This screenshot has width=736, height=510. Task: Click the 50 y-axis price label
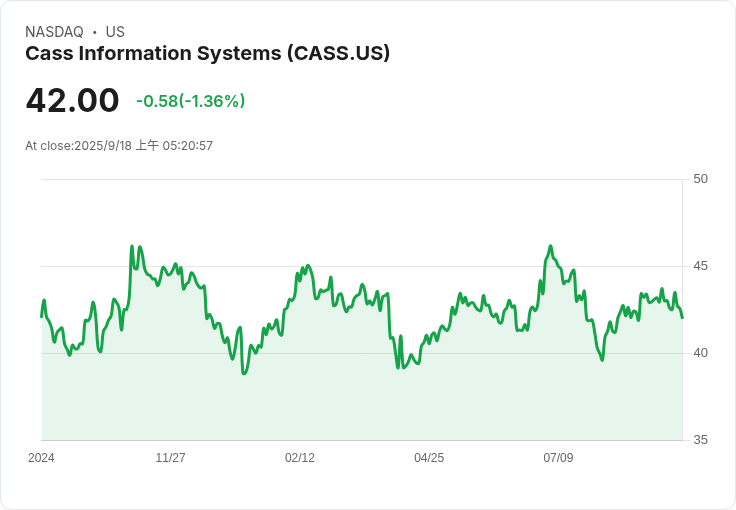point(700,179)
